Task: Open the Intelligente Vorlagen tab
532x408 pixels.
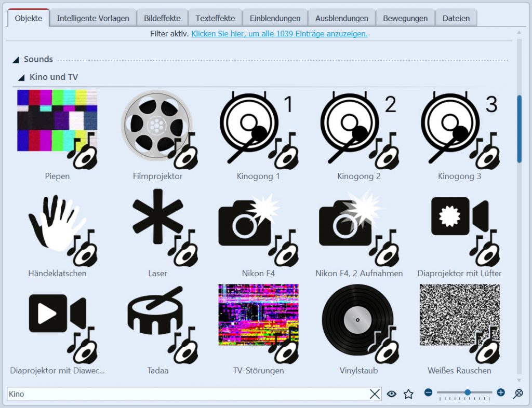Action: 93,18
